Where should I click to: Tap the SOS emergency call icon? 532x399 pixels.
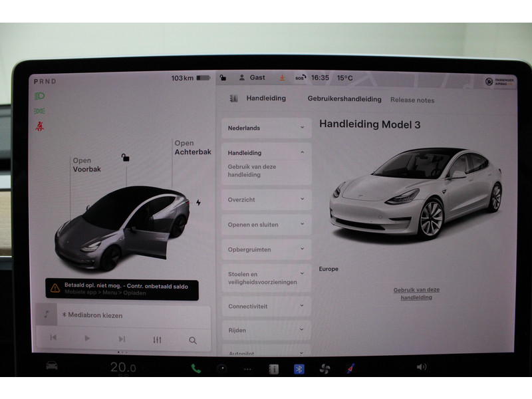tap(301, 78)
